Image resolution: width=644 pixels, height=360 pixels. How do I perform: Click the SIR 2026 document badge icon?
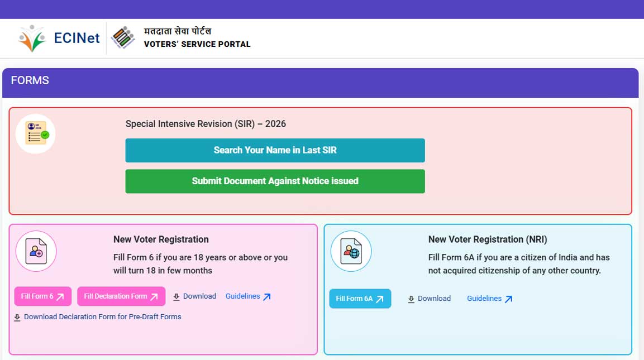[x=36, y=133]
